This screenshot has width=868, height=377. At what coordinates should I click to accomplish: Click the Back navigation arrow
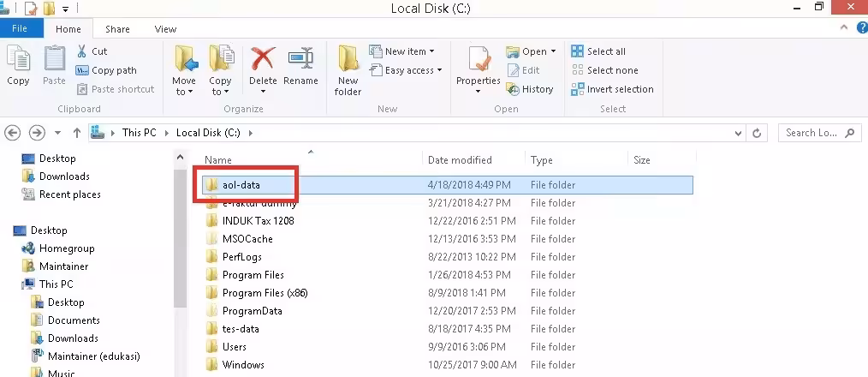pos(12,133)
